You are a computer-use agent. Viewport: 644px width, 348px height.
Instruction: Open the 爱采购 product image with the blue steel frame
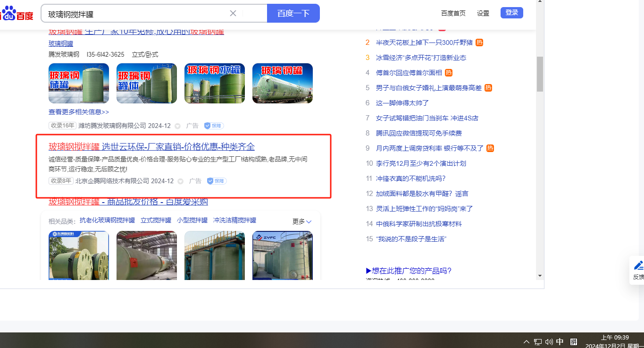pyautogui.click(x=215, y=255)
